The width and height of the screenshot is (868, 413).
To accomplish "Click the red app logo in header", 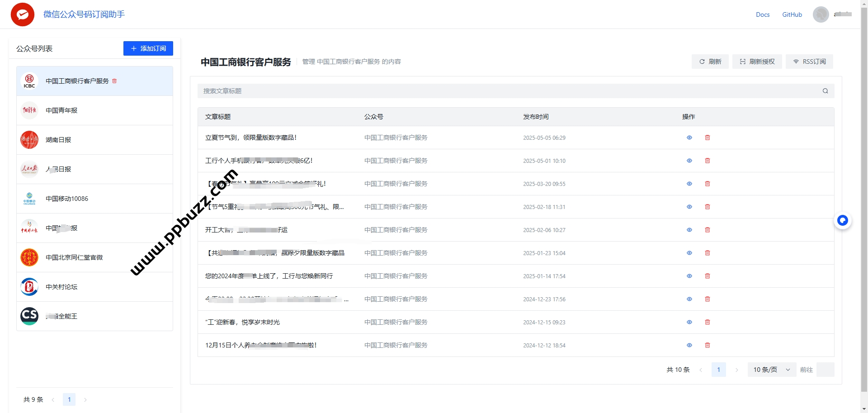I will click(x=23, y=14).
